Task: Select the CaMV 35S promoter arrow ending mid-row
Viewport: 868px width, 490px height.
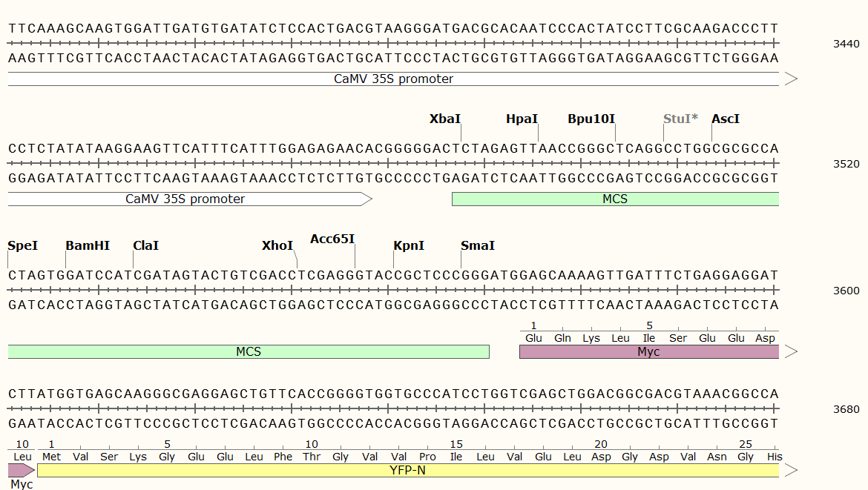Action: pyautogui.click(x=185, y=199)
